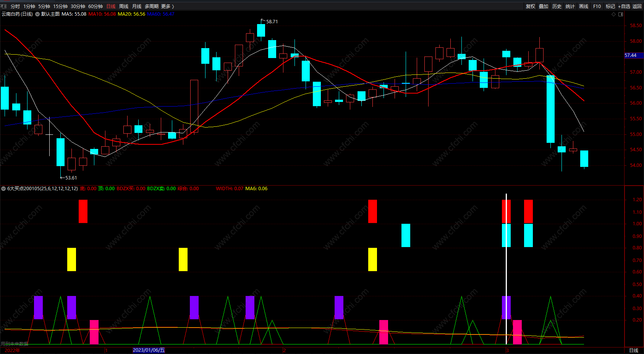Toggle the side panel icon above the price axis
Screen dimensions: 644x354
pos(621,15)
